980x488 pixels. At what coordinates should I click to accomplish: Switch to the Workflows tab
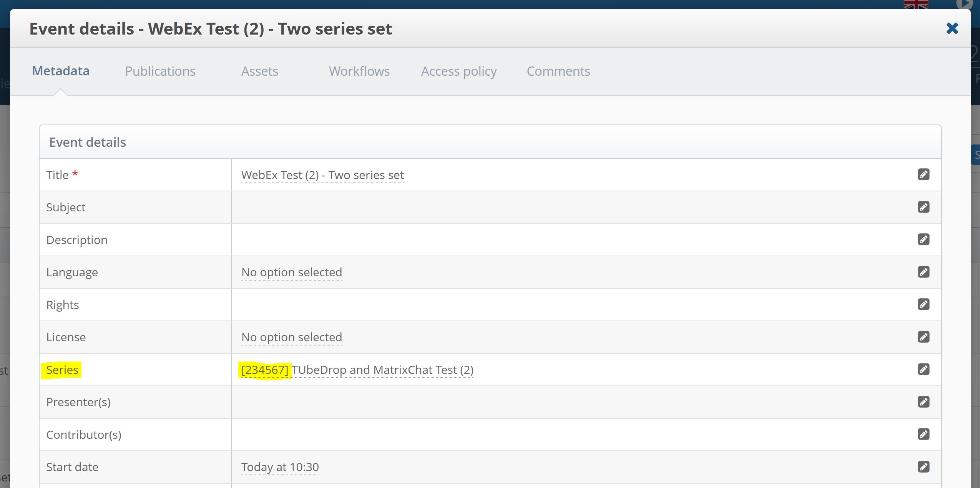click(x=359, y=71)
